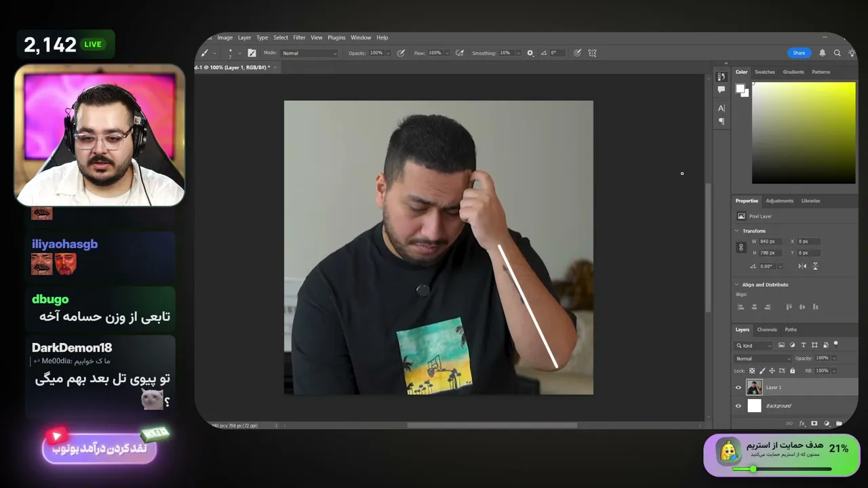Open the Character panel icon

click(722, 108)
